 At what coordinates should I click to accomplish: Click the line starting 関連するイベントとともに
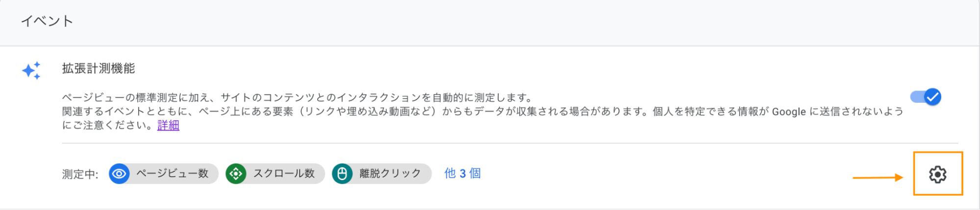pos(483,112)
